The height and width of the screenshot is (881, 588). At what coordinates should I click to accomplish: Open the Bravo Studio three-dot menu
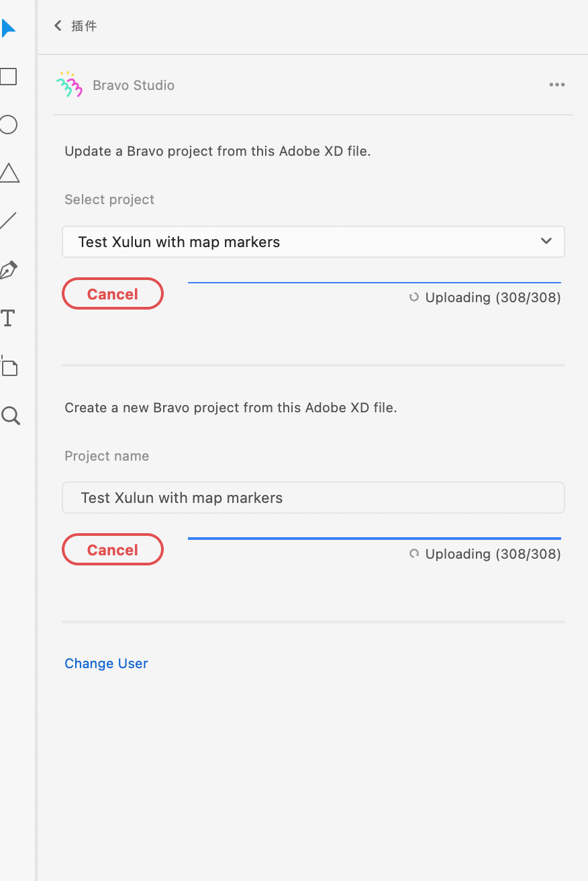(x=557, y=85)
